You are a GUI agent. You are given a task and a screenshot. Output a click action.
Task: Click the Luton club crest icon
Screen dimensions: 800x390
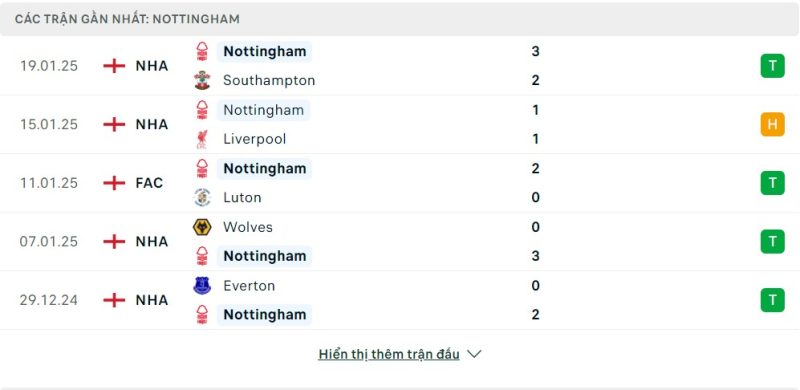pyautogui.click(x=202, y=198)
